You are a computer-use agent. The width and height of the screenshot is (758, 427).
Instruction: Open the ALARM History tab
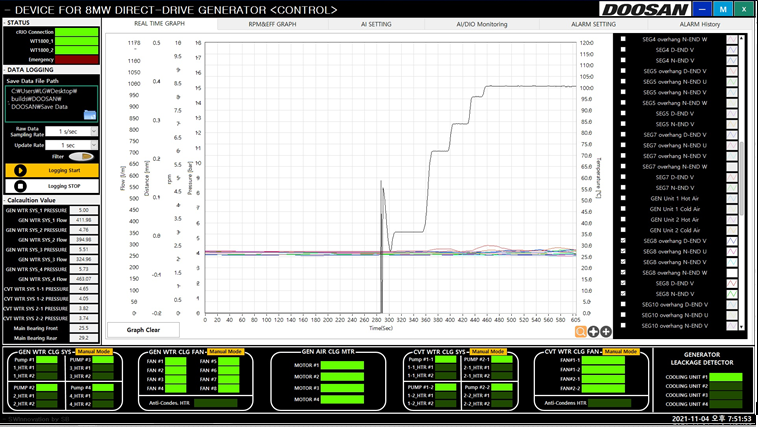tap(699, 23)
